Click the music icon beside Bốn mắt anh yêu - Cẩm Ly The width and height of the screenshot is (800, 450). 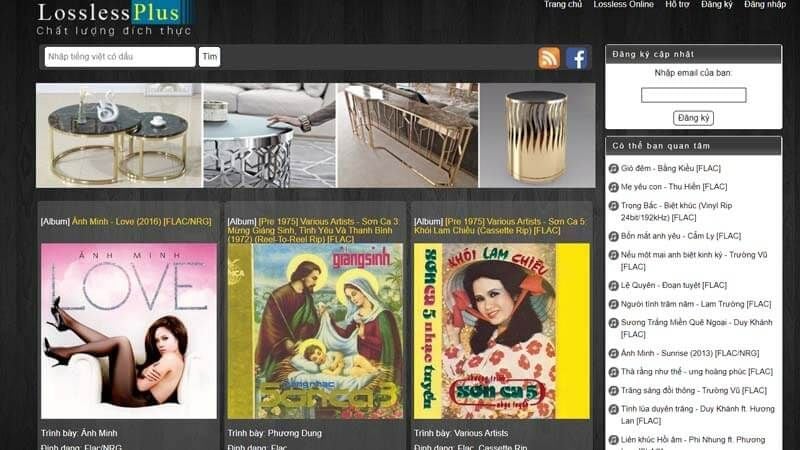[x=613, y=236]
